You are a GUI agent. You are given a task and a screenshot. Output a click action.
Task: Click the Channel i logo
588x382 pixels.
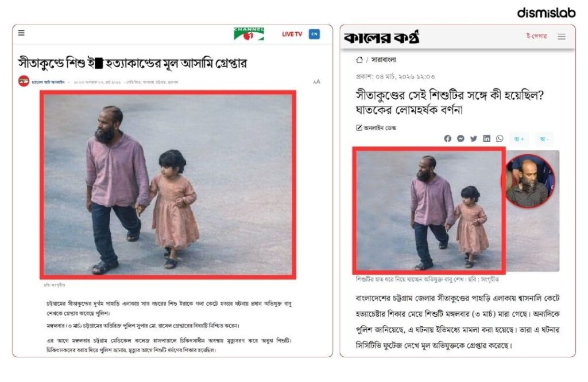(249, 34)
